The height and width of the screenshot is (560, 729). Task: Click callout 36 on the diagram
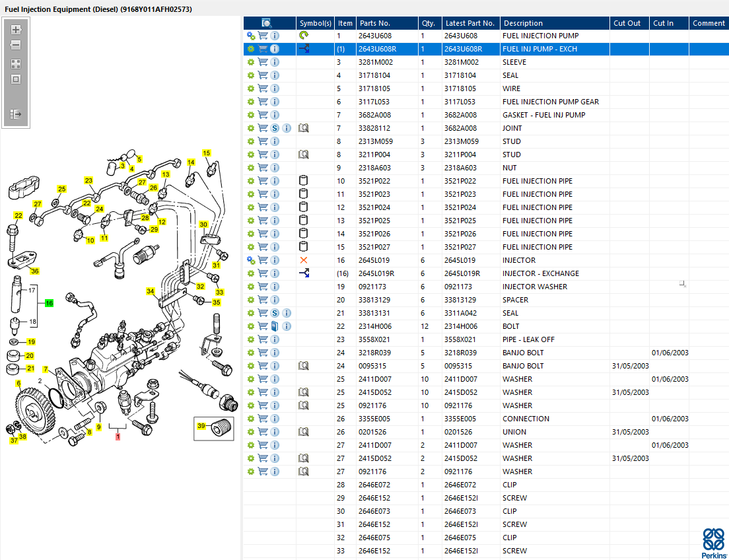tap(35, 271)
